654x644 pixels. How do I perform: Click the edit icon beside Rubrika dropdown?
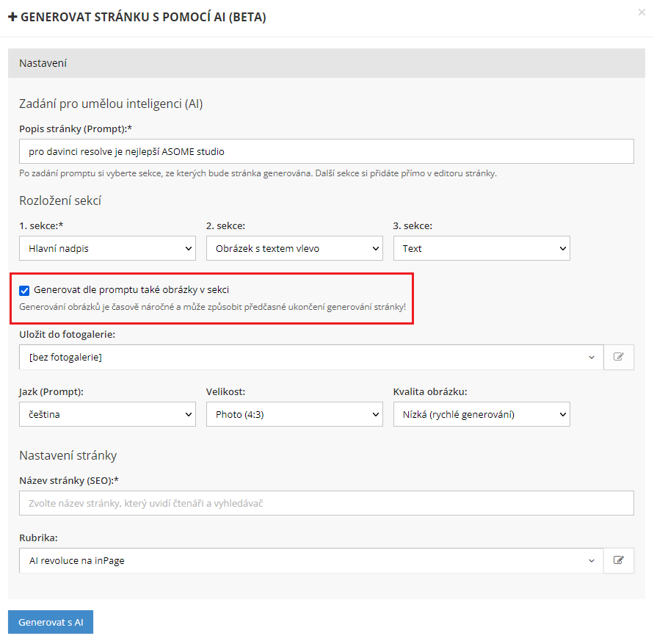(x=618, y=561)
